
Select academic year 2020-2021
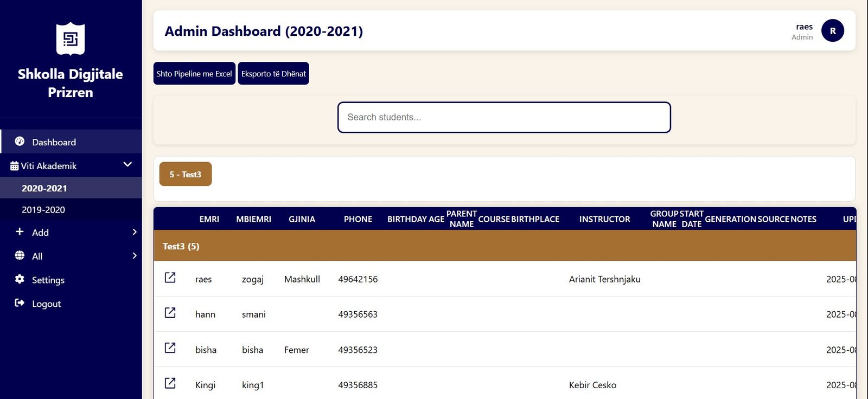point(71,188)
